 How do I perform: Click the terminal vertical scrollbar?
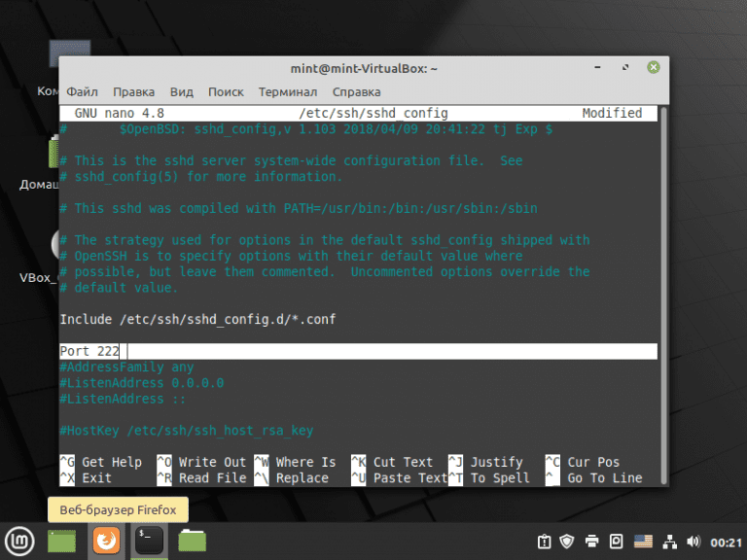pos(663,296)
